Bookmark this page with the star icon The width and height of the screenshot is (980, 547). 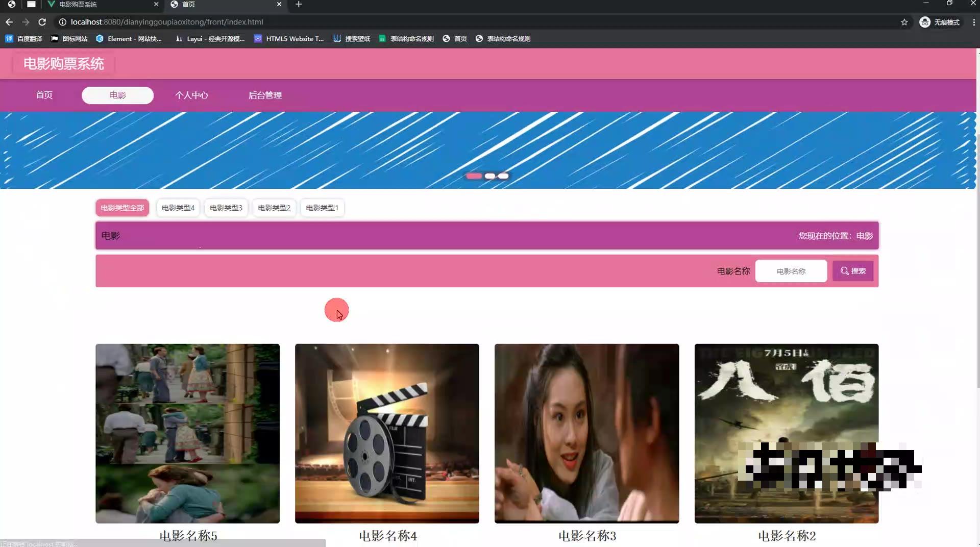(x=904, y=22)
